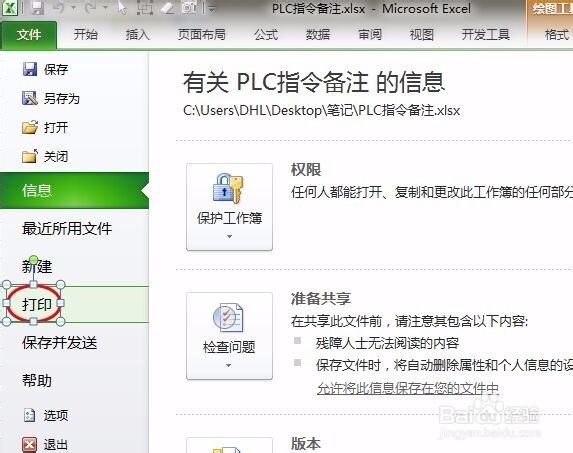Switch to the 公式 ribbon tab
Viewport: 573px width, 453px height.
click(x=266, y=35)
